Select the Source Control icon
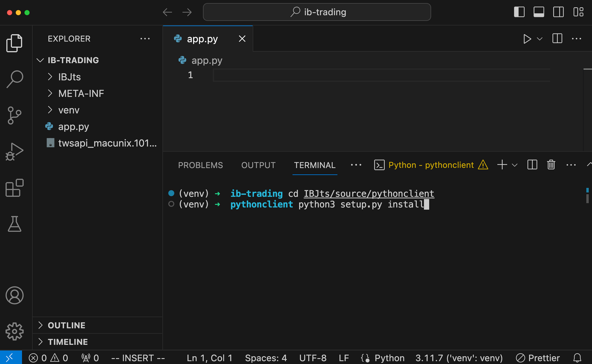The height and width of the screenshot is (364, 592). coord(14,115)
